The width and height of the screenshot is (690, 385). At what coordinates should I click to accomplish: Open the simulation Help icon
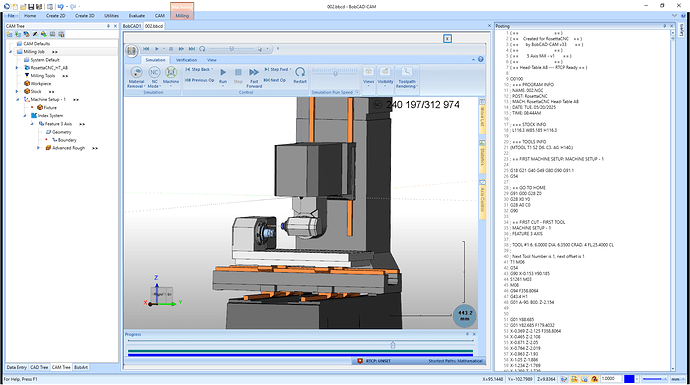[x=481, y=59]
